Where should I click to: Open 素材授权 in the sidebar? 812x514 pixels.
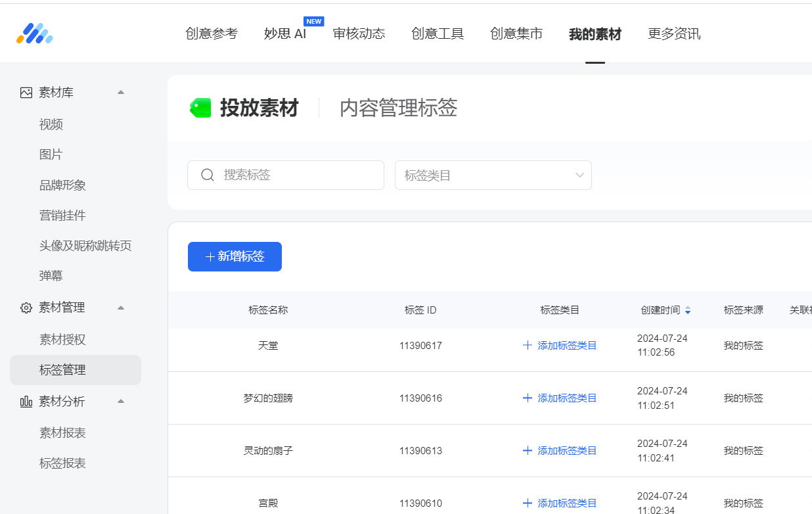coord(62,340)
